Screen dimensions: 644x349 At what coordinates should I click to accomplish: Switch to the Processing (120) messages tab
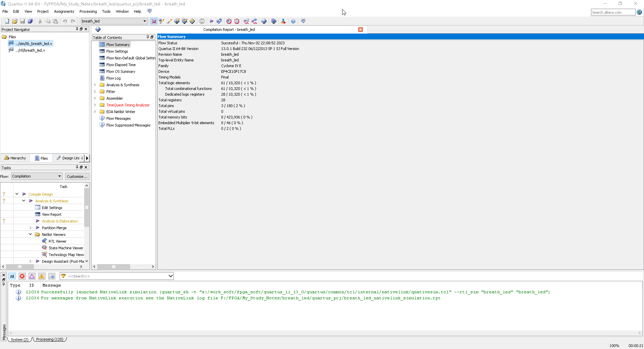50,339
